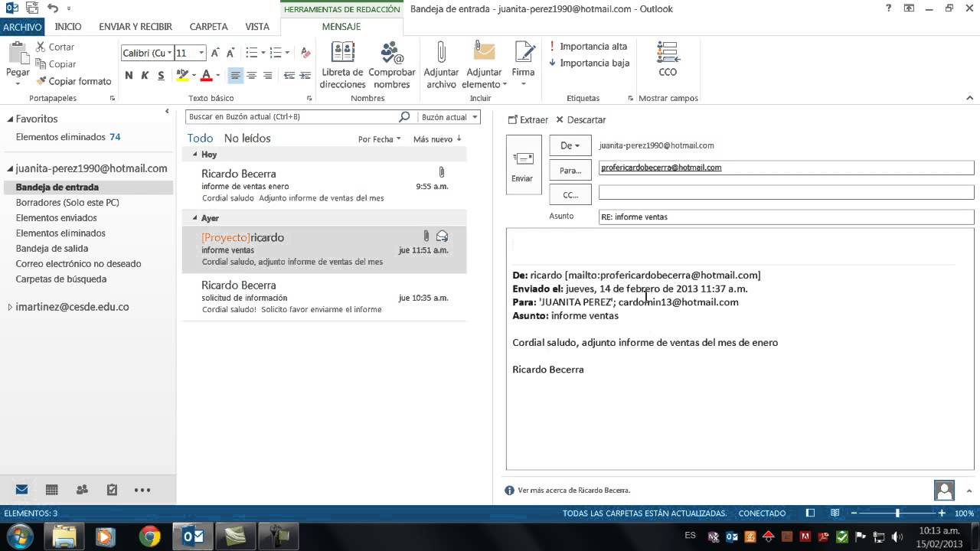Open the Libreta de direcciones
The image size is (980, 551).
click(x=342, y=64)
